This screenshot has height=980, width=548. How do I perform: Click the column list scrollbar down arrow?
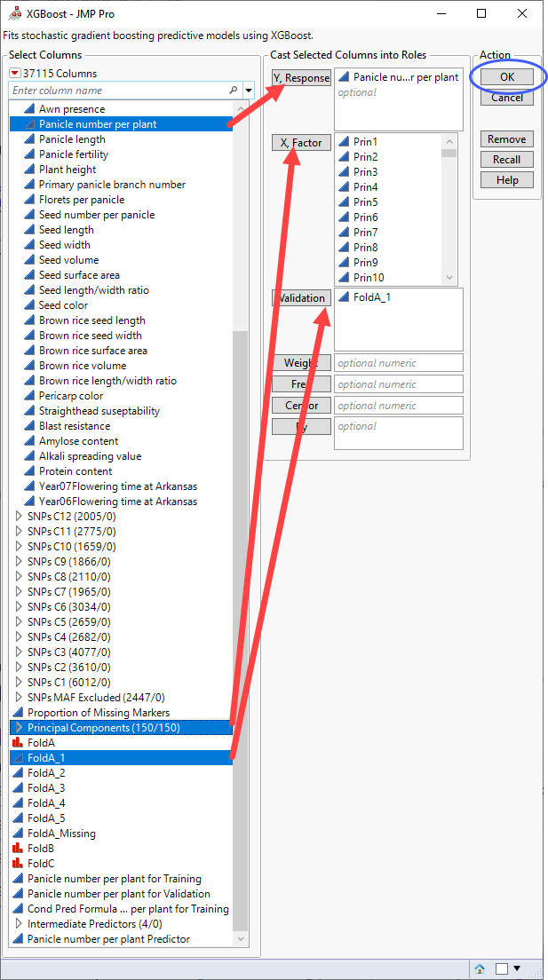(240, 939)
